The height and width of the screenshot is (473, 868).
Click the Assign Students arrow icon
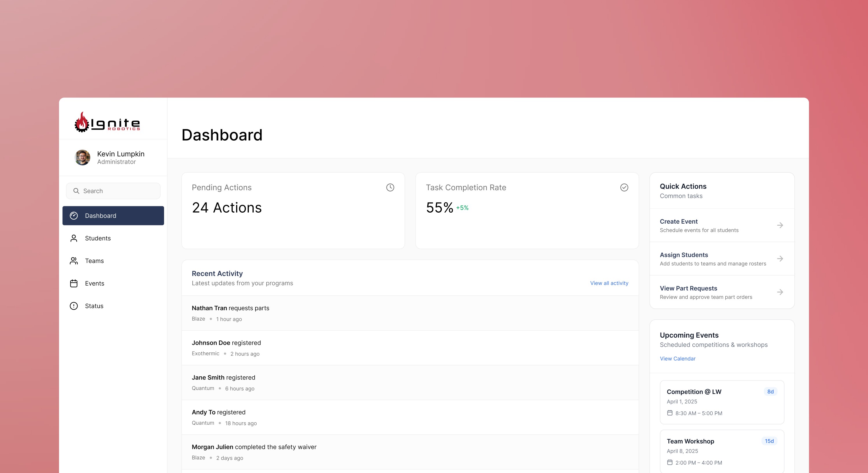[x=780, y=259]
